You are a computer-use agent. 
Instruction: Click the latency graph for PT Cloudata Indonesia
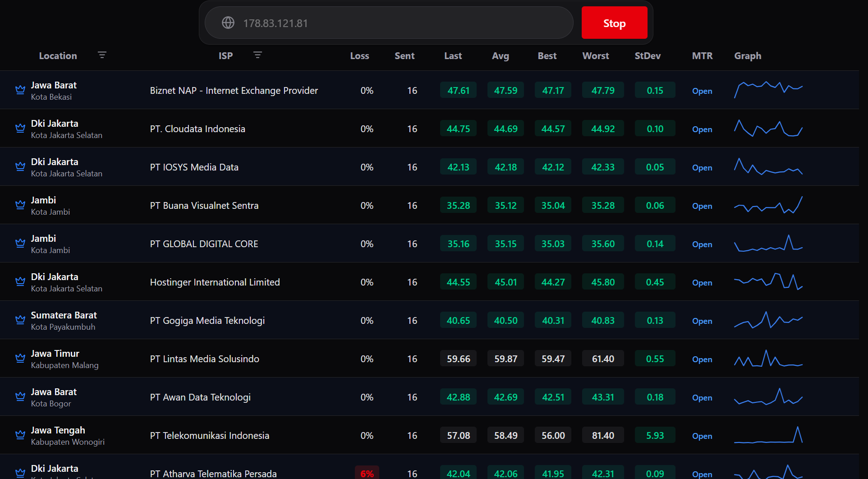768,128
